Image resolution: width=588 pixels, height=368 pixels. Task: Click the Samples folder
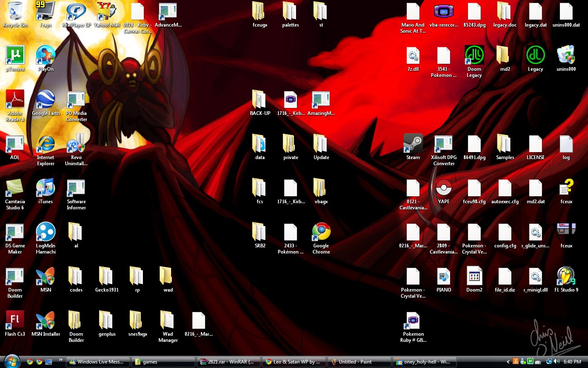coord(505,147)
